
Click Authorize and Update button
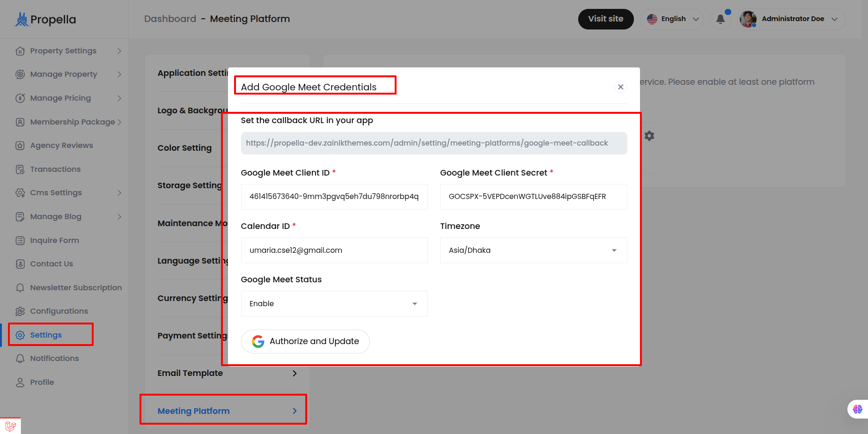point(305,341)
